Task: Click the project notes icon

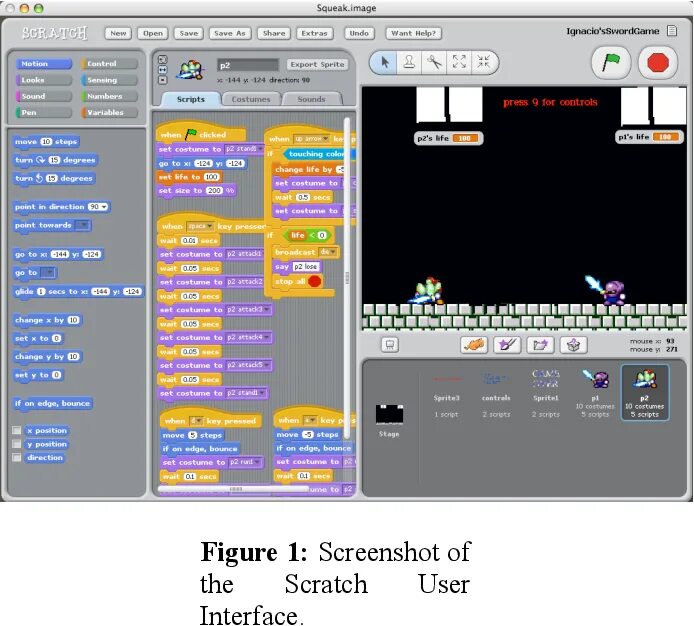Action: (672, 31)
